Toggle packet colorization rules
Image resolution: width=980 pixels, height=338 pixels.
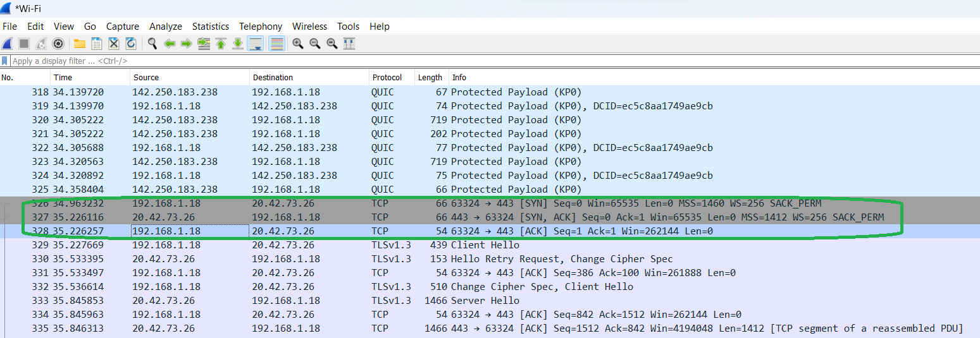[276, 44]
